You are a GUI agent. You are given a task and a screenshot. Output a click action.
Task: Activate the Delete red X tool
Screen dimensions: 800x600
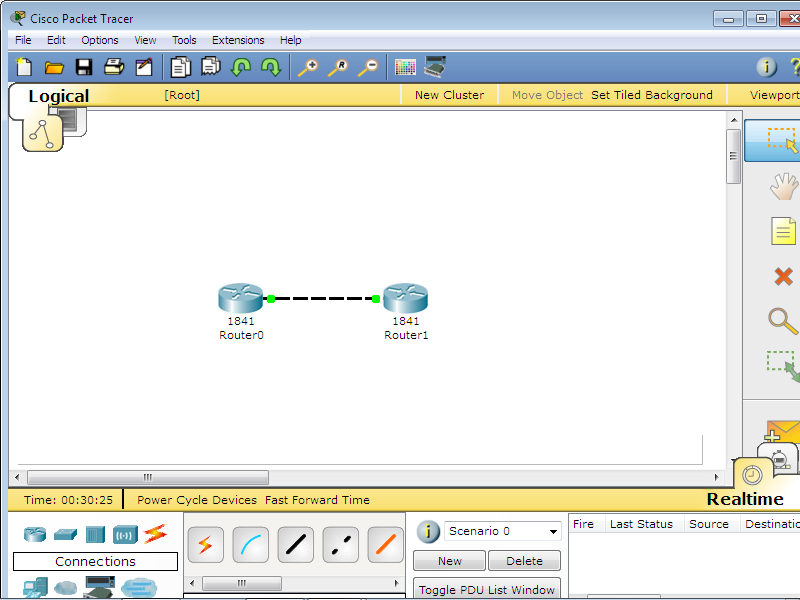[783, 277]
